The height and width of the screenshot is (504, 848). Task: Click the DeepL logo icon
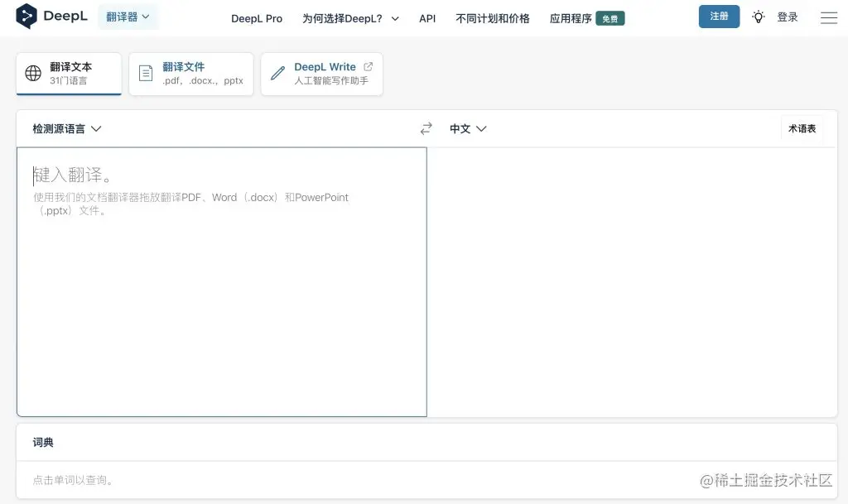(x=26, y=17)
